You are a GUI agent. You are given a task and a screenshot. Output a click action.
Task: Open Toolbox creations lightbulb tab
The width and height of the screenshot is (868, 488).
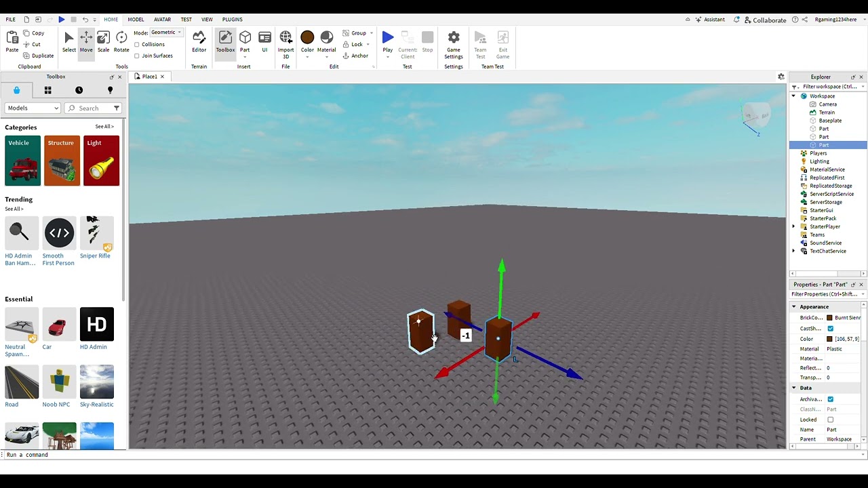click(110, 90)
